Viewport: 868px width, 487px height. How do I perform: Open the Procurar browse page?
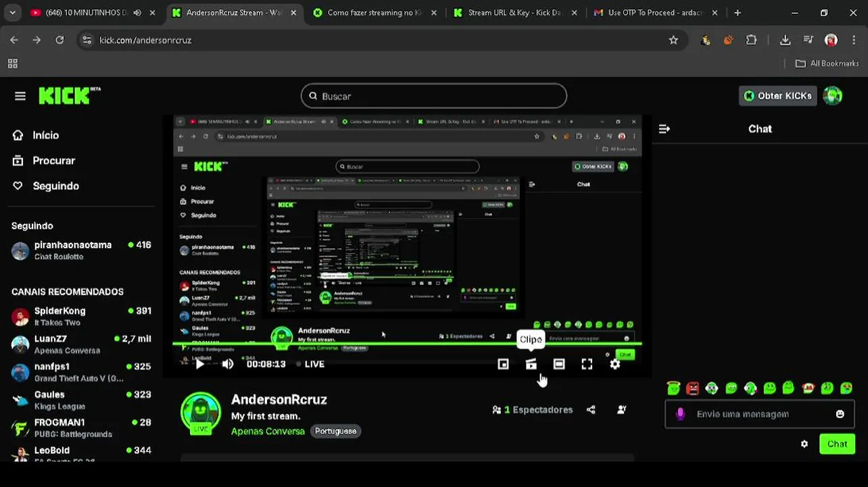[43, 161]
